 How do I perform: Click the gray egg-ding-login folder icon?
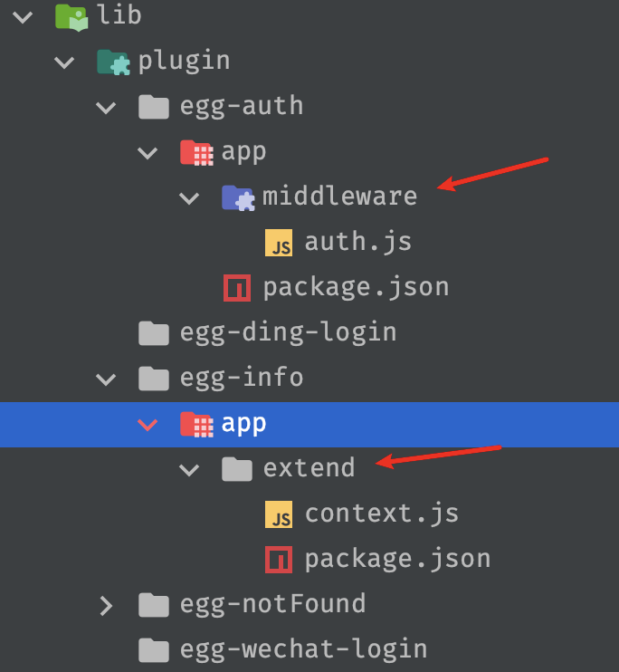154,332
